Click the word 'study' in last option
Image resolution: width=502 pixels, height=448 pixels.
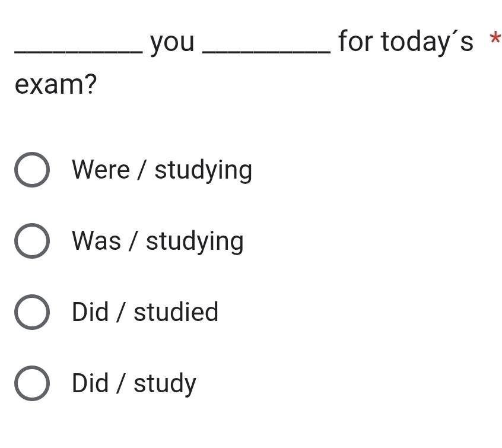[x=165, y=384]
